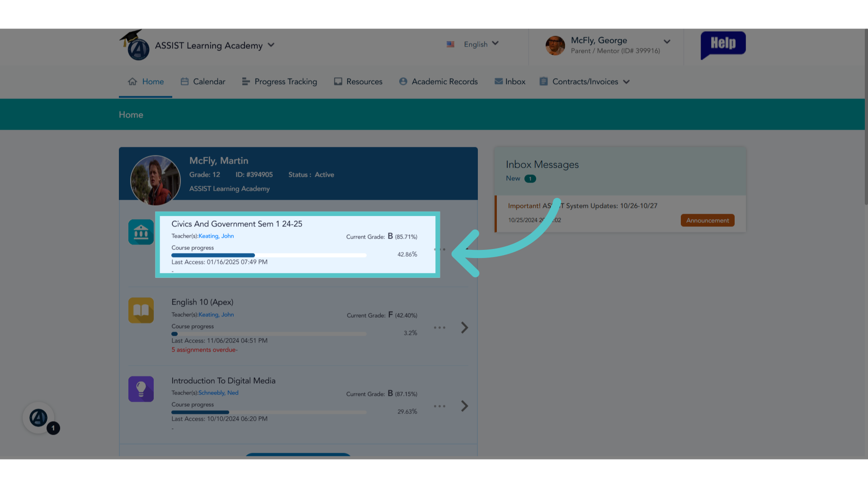Click George McFly's profile avatar
Screen dimensions: 868x488
click(555, 45)
